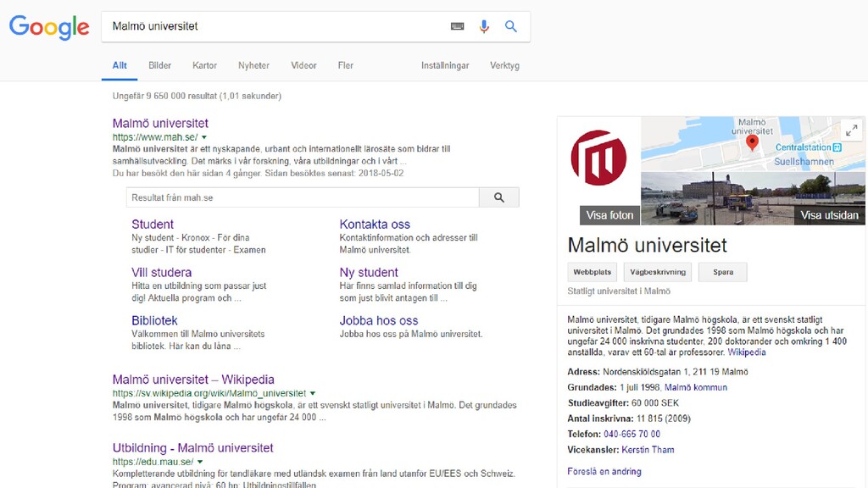Open the Kontakta oss sitelink
Image resolution: width=868 pixels, height=488 pixels.
375,224
